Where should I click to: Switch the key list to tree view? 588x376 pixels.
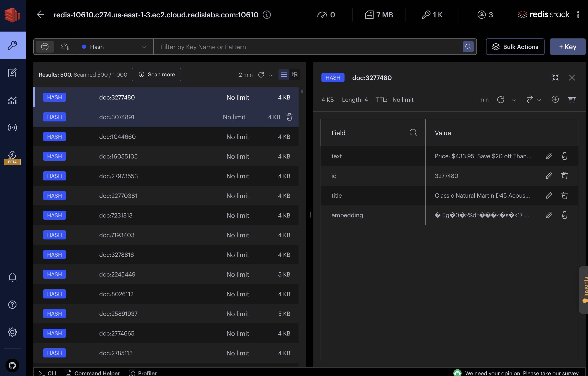coord(295,75)
